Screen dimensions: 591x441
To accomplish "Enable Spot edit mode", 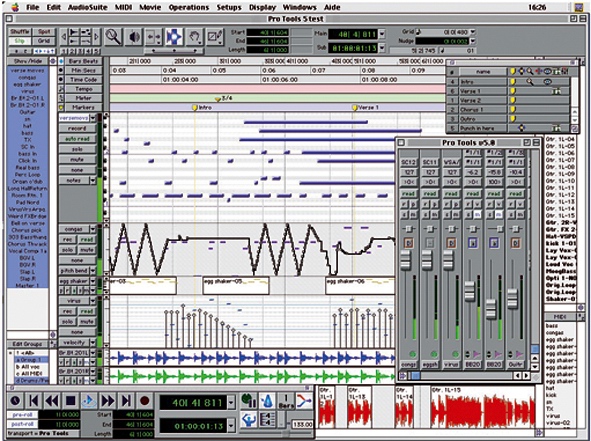I will point(44,32).
